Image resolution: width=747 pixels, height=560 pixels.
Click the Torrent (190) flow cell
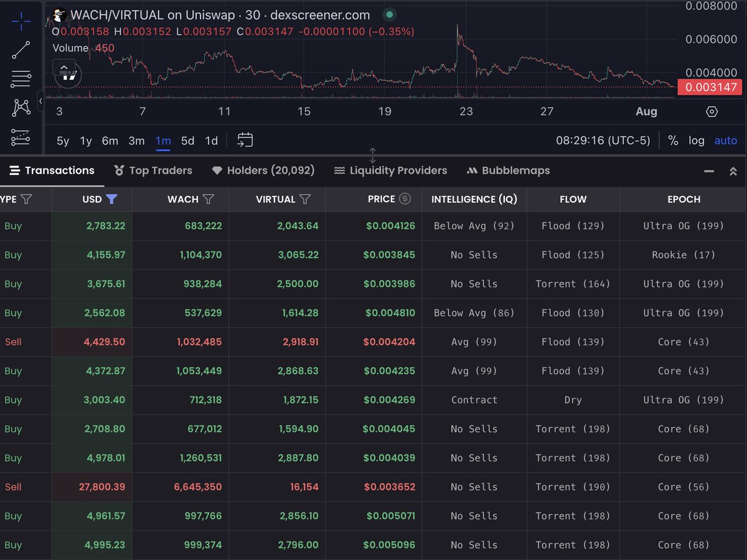tap(573, 487)
